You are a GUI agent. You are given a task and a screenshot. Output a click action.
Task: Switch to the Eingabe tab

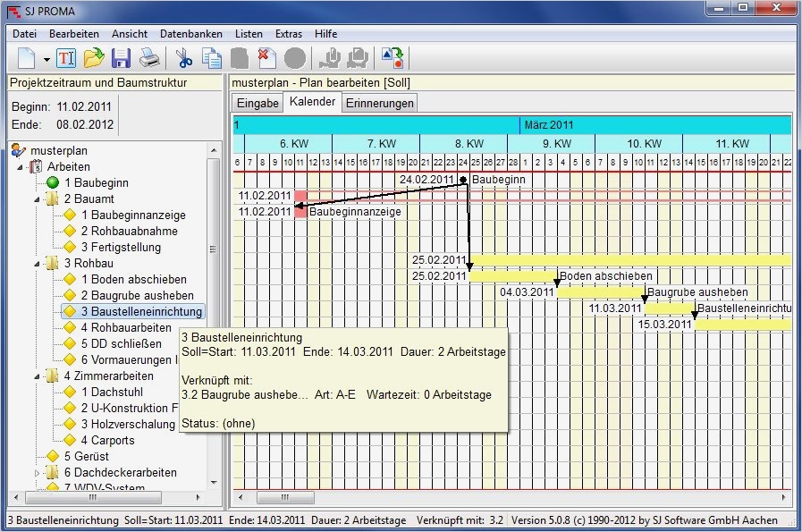[257, 103]
